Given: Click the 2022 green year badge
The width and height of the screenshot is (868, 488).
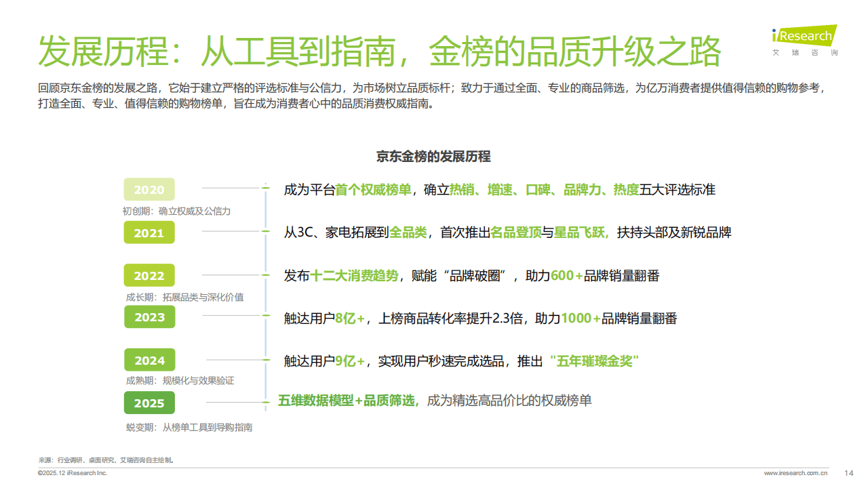Looking at the screenshot, I should (x=149, y=275).
